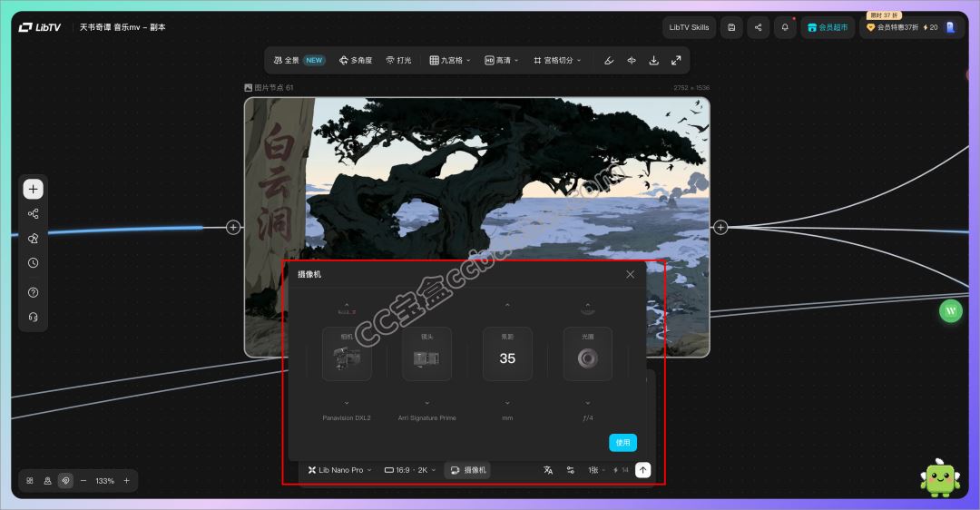
Task: Click the right plus connector of image node
Action: pyautogui.click(x=720, y=228)
